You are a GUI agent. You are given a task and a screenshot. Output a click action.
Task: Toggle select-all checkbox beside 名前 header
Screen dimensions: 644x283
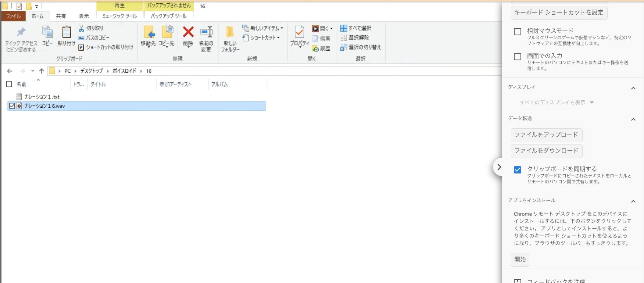coord(9,84)
